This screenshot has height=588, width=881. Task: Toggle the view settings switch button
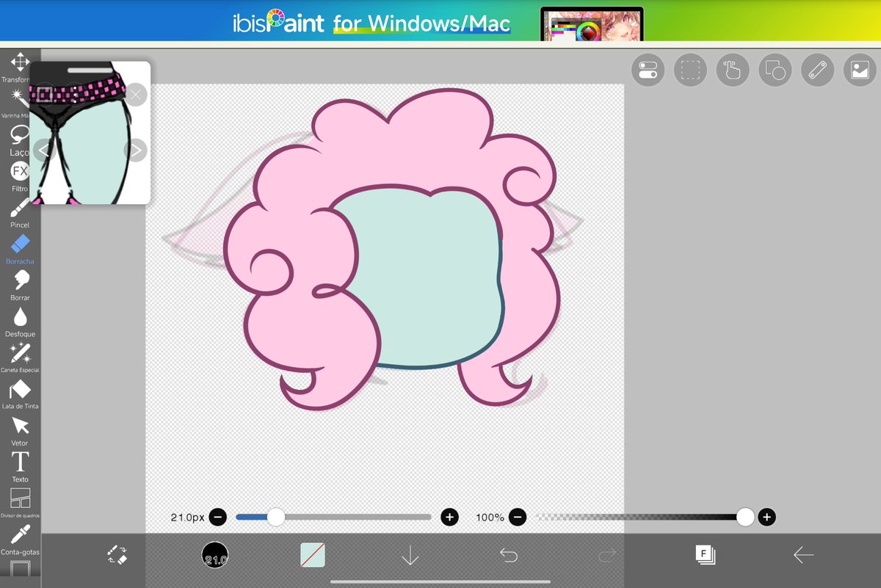[648, 70]
